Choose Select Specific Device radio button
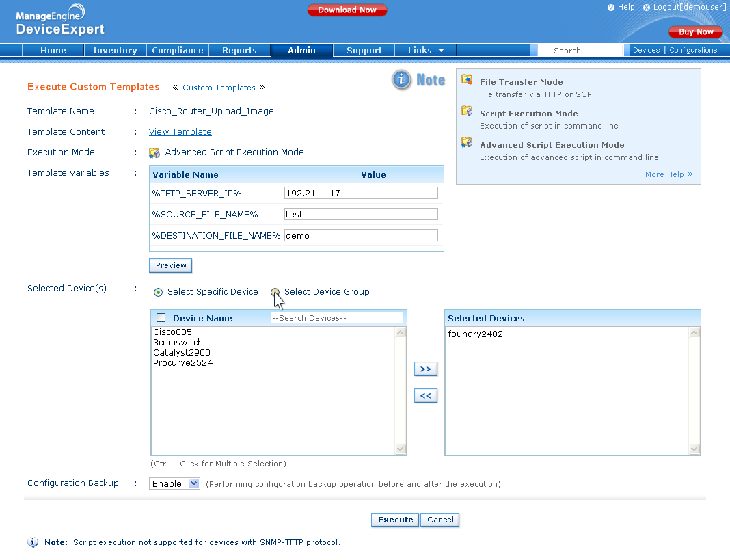Screen dimensions: 730x560 [x=158, y=292]
